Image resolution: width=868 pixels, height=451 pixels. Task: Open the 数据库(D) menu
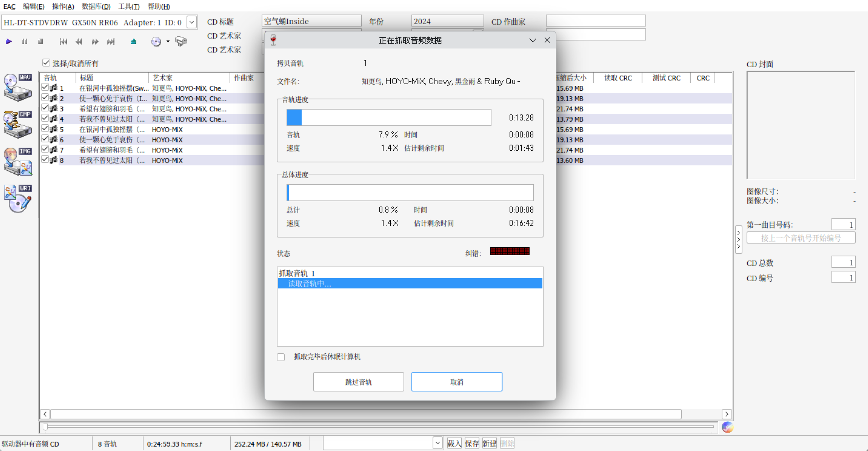96,6
